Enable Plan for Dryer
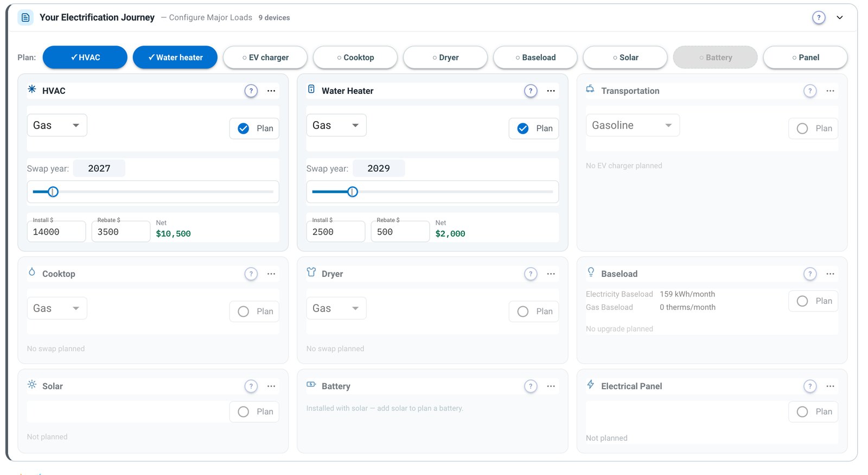Screen dimensions: 868x475 click(x=534, y=311)
